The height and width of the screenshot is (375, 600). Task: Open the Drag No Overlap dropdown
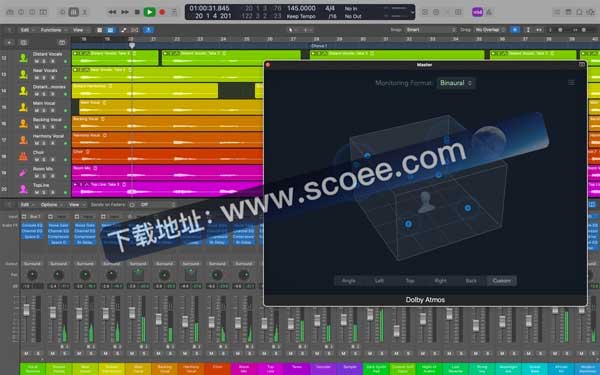(x=489, y=29)
